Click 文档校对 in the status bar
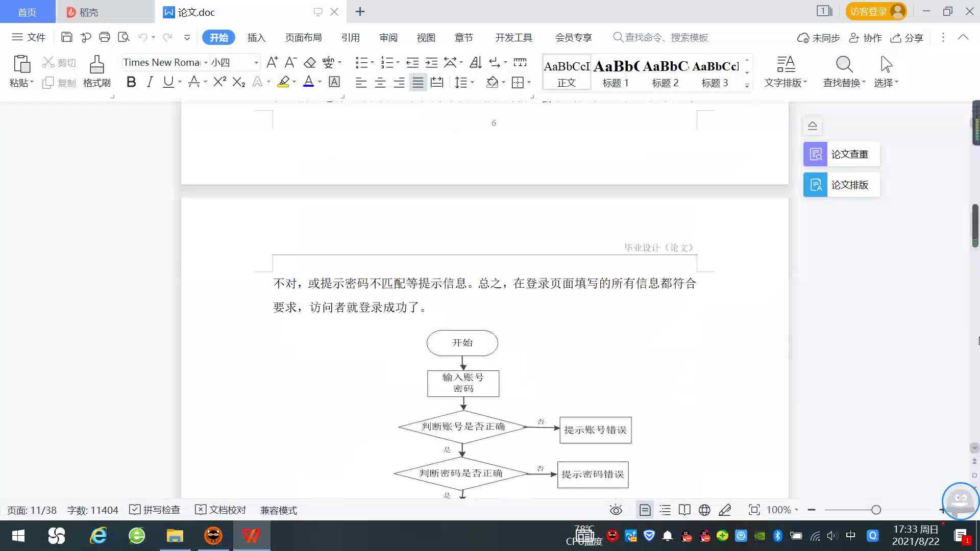 pos(220,510)
